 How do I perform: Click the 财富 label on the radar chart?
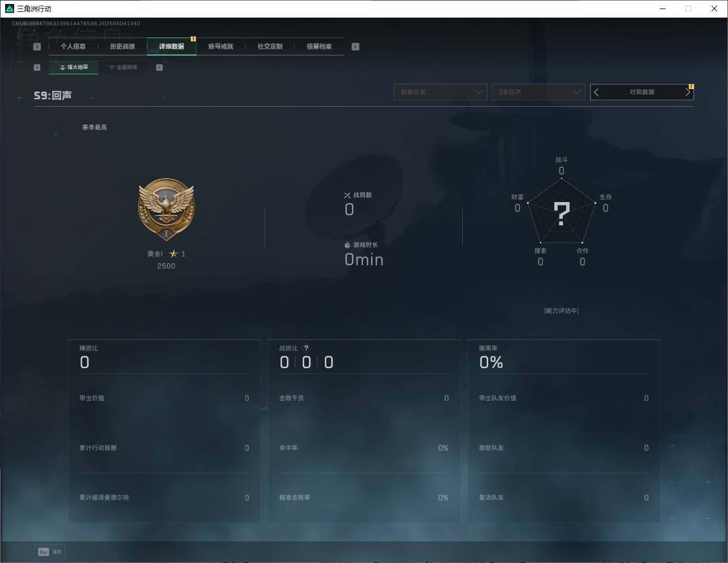click(x=517, y=197)
